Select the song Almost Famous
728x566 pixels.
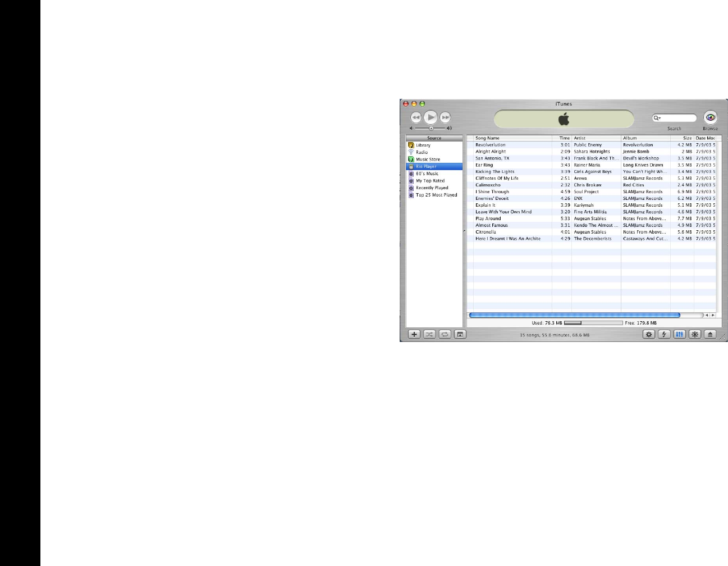point(492,226)
